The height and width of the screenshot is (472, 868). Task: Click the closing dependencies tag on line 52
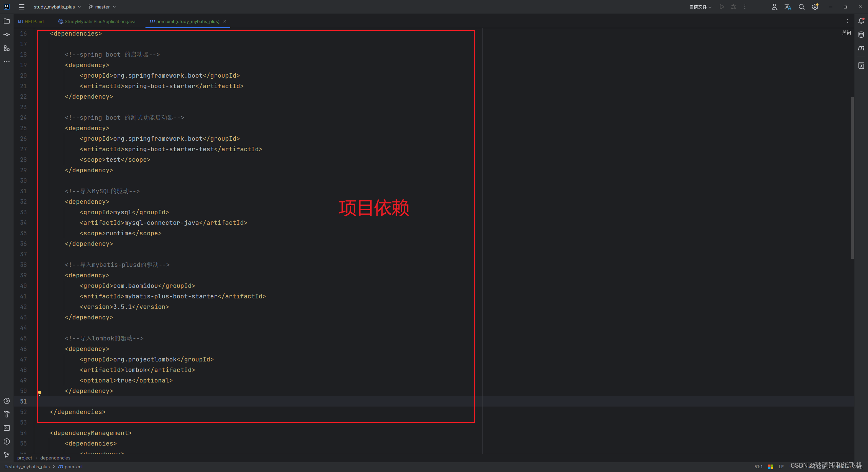[78, 412]
